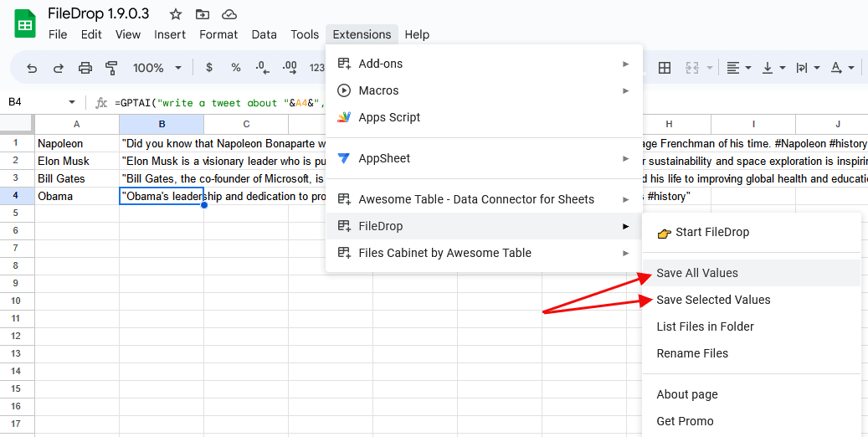Click the Move to folder icon
This screenshot has height=437, width=868.
pos(203,14)
